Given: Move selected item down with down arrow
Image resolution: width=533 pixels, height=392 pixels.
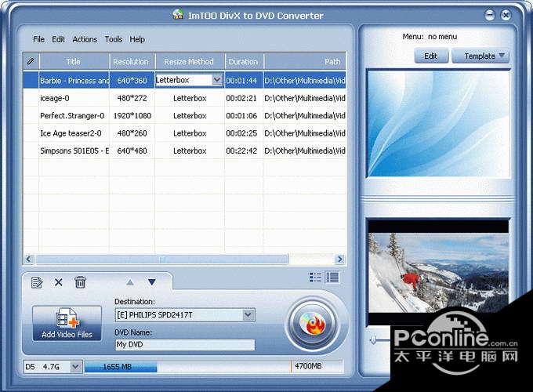Looking at the screenshot, I should click(151, 282).
